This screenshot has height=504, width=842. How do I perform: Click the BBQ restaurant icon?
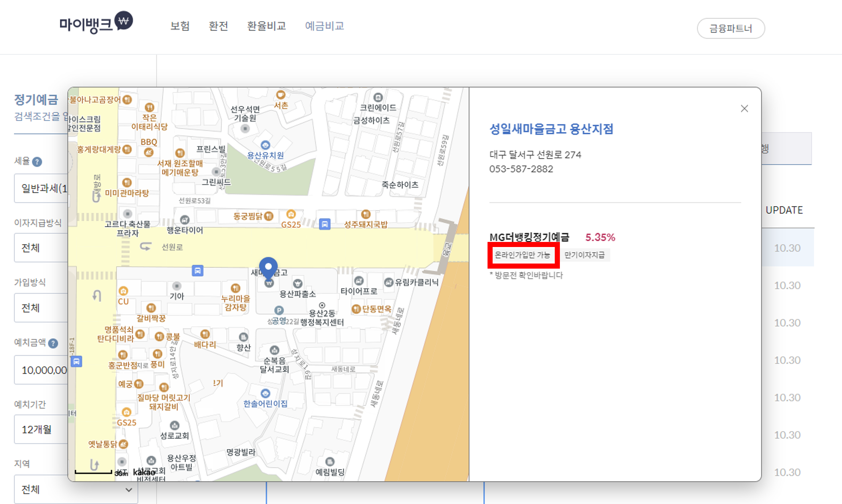149,152
